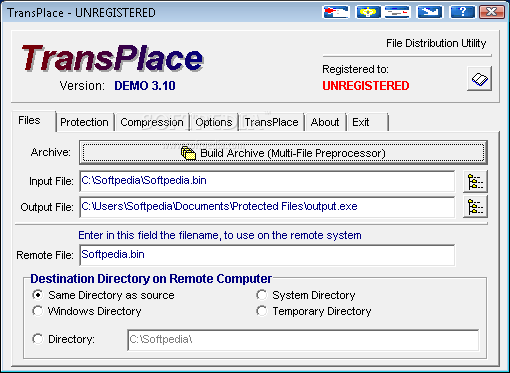Image resolution: width=510 pixels, height=373 pixels.
Task: Browse for the Input File using the tree icon
Action: pos(475,181)
